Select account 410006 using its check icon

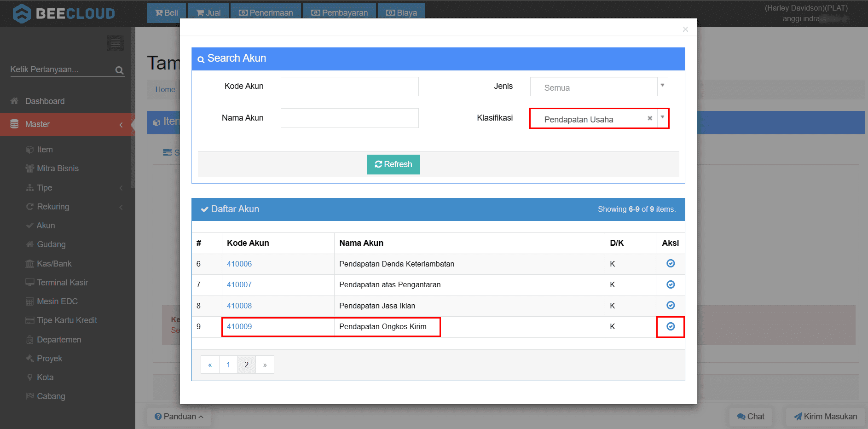(671, 263)
